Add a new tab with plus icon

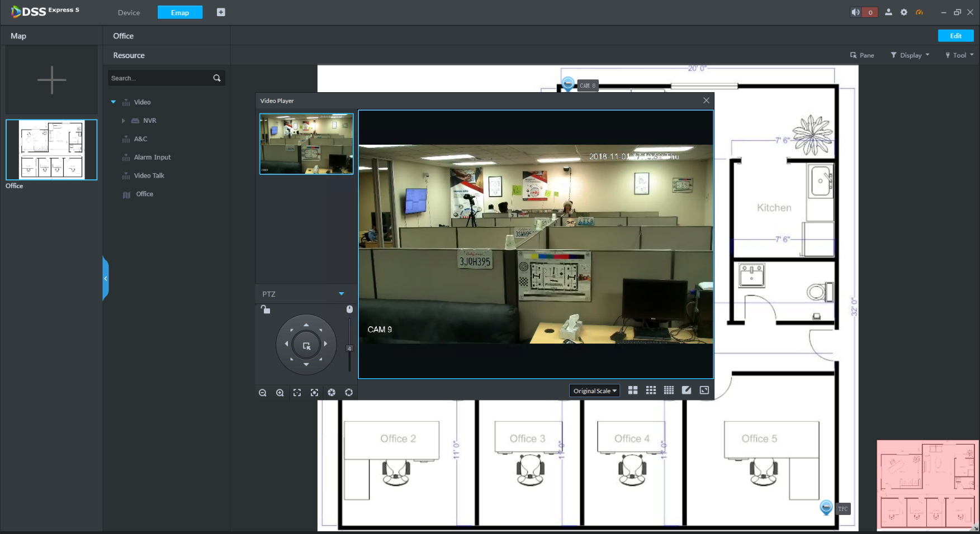click(221, 12)
